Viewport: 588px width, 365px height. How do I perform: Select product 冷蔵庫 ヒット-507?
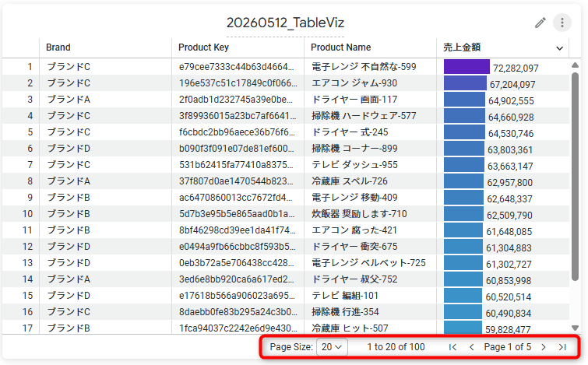point(350,328)
